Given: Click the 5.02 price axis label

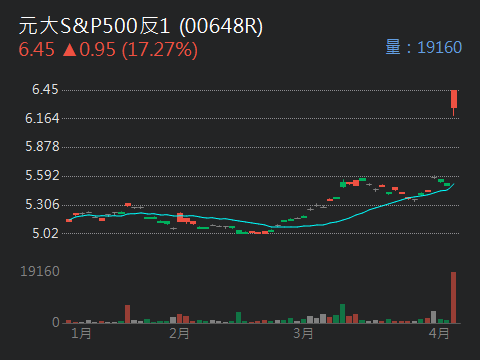Looking at the screenshot, I should 45,233.
